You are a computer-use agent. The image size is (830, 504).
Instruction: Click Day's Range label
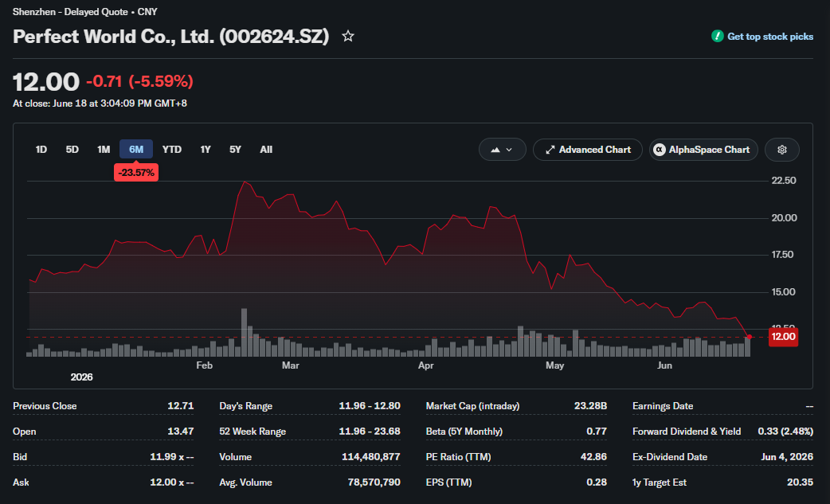[245, 406]
